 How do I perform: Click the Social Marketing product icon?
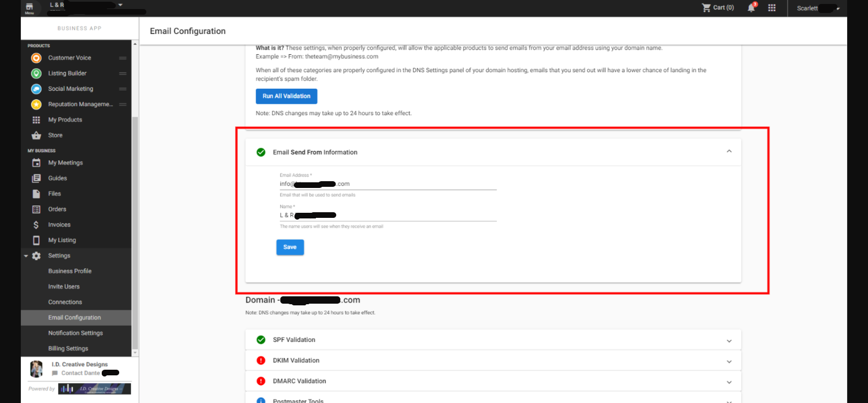[x=36, y=89]
